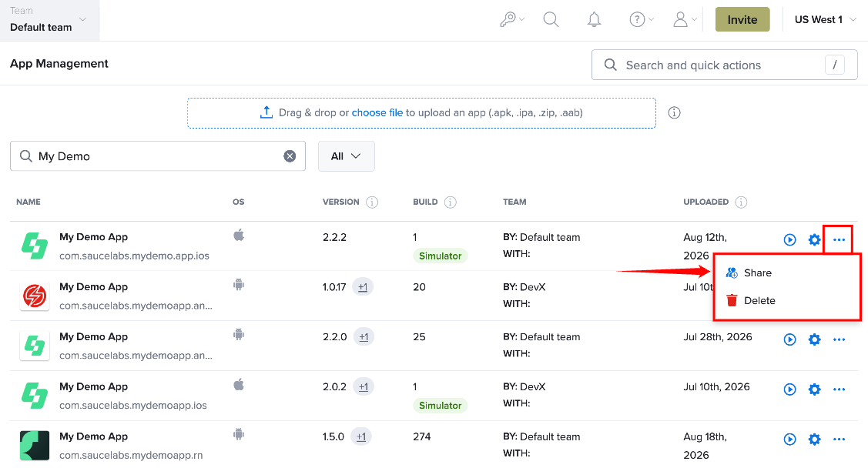Screen dimensions: 868x468
Task: Open settings gear for the version 2.0.2 app
Action: (814, 389)
